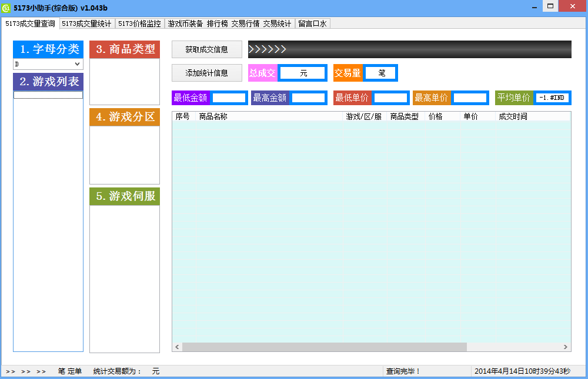Click the 查询完毕！ status bar message
This screenshot has height=379, width=588.
403,371
